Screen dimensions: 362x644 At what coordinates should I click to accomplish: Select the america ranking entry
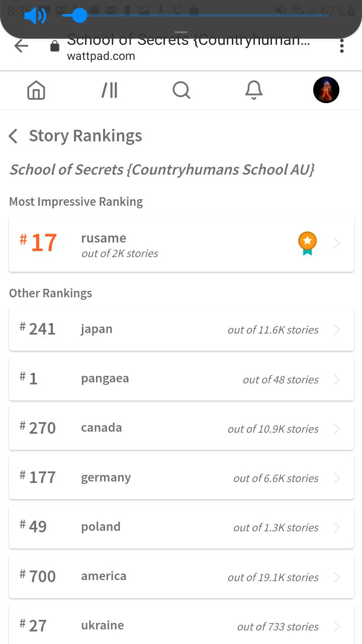[x=181, y=576]
